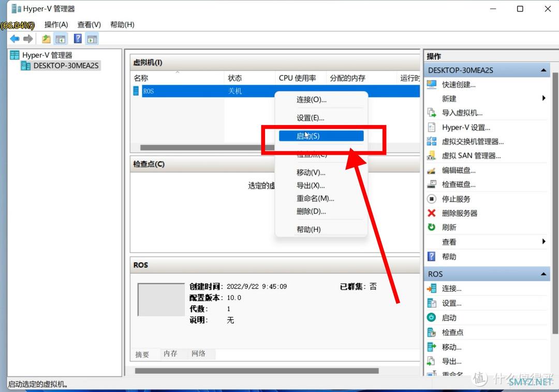Image resolution: width=559 pixels, height=392 pixels.
Task: Sort by CPU 使用率 column header
Action: click(x=300, y=78)
